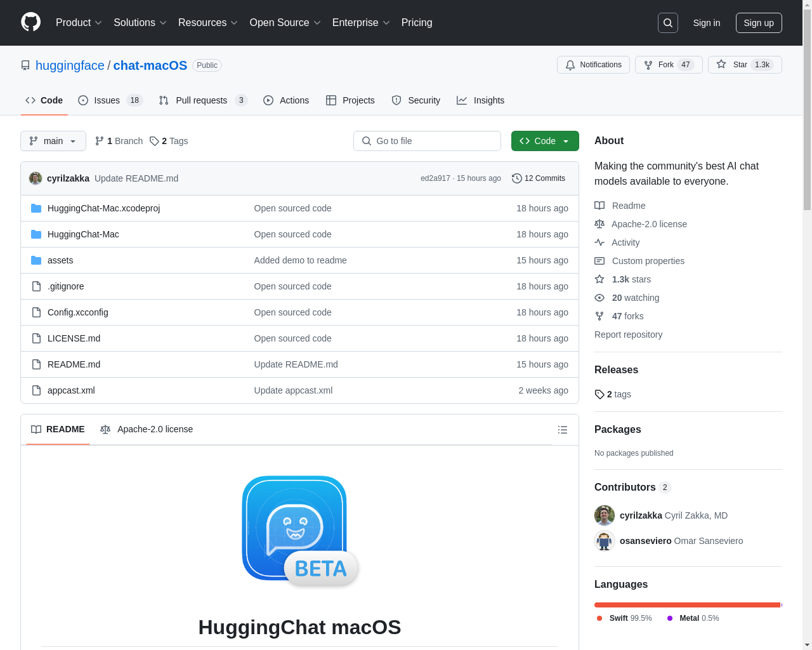Image resolution: width=812 pixels, height=650 pixels.
Task: Click the fork icon beside 47 forks
Action: (599, 316)
